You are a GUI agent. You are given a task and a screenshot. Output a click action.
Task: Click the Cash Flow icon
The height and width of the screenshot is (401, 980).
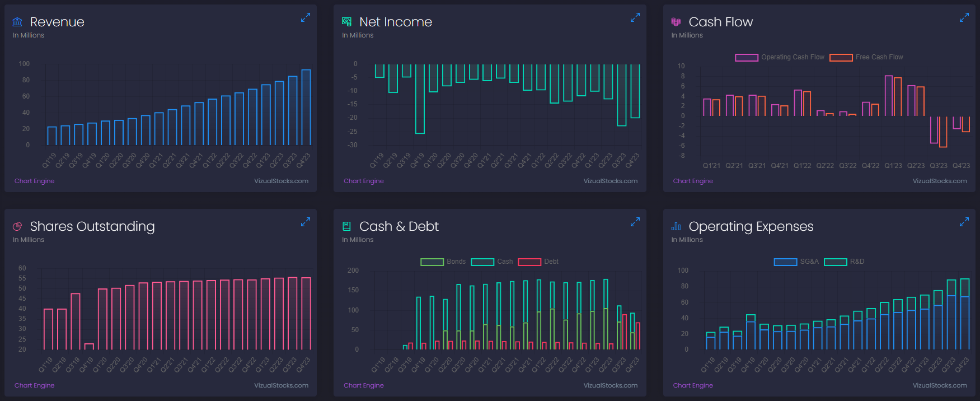point(676,22)
